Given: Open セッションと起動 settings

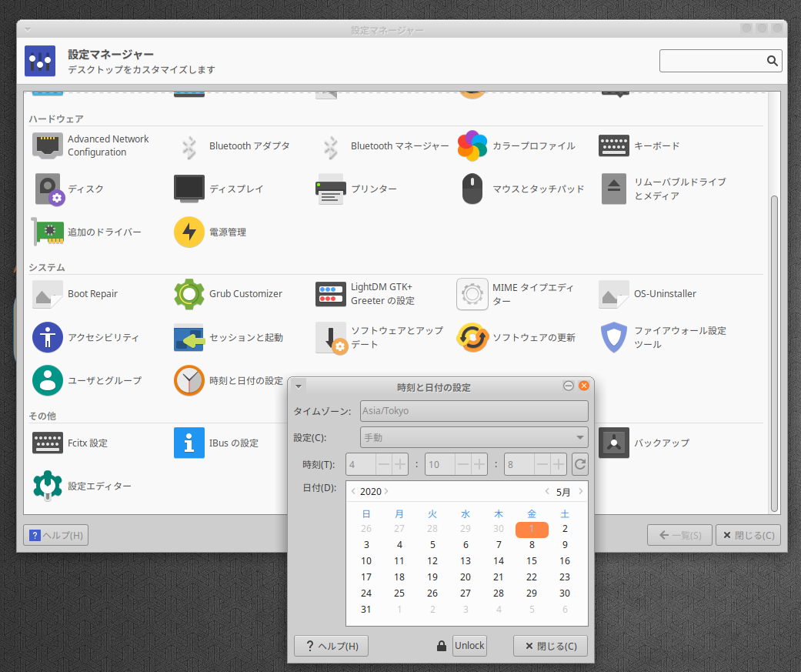Looking at the screenshot, I should (229, 337).
